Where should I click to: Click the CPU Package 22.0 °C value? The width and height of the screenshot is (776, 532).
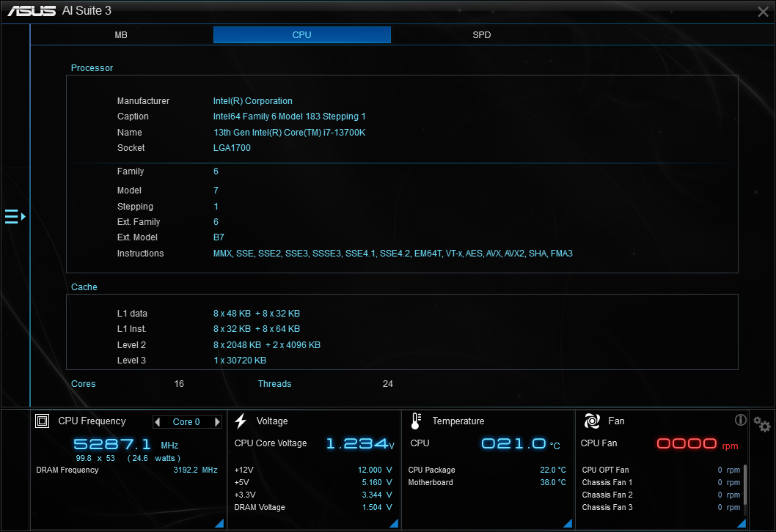[553, 470]
